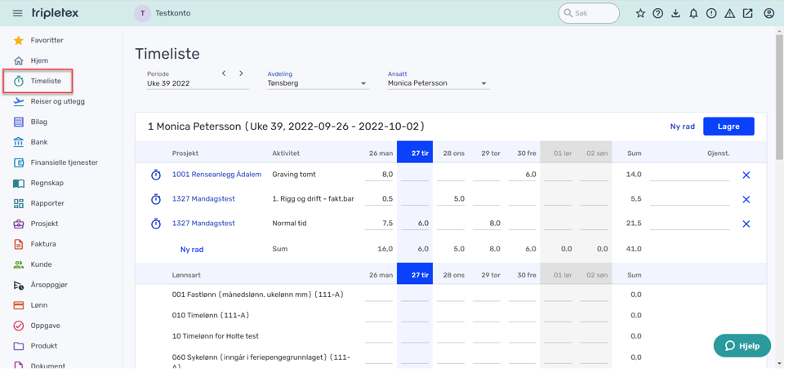Select Timeliste in the sidebar

click(x=39, y=81)
